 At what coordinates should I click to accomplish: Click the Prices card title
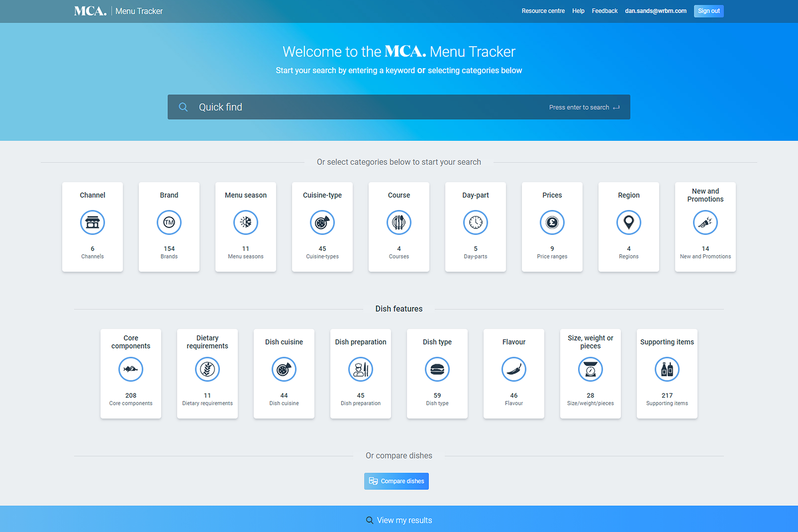click(552, 195)
